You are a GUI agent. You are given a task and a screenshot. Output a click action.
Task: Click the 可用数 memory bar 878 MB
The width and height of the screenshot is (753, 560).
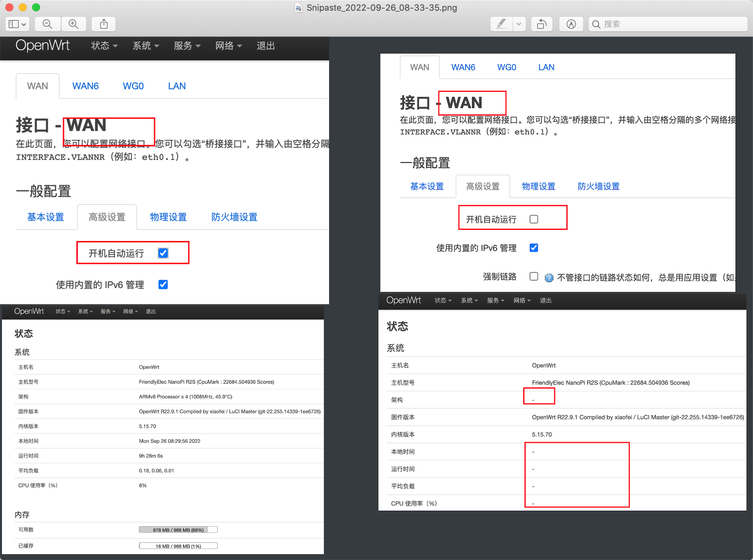click(178, 530)
